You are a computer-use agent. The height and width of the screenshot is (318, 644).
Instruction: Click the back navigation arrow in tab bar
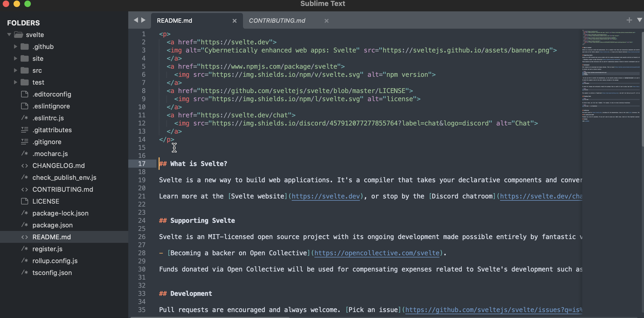(136, 20)
